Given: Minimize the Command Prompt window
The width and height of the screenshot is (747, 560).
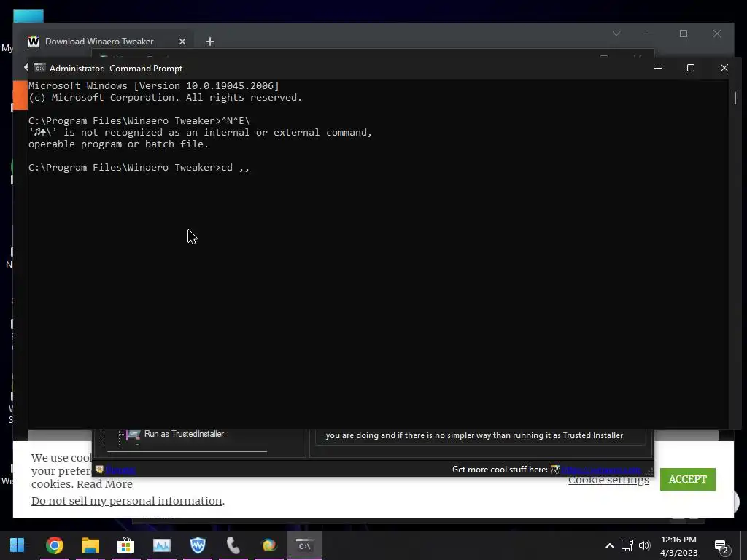Looking at the screenshot, I should [658, 68].
